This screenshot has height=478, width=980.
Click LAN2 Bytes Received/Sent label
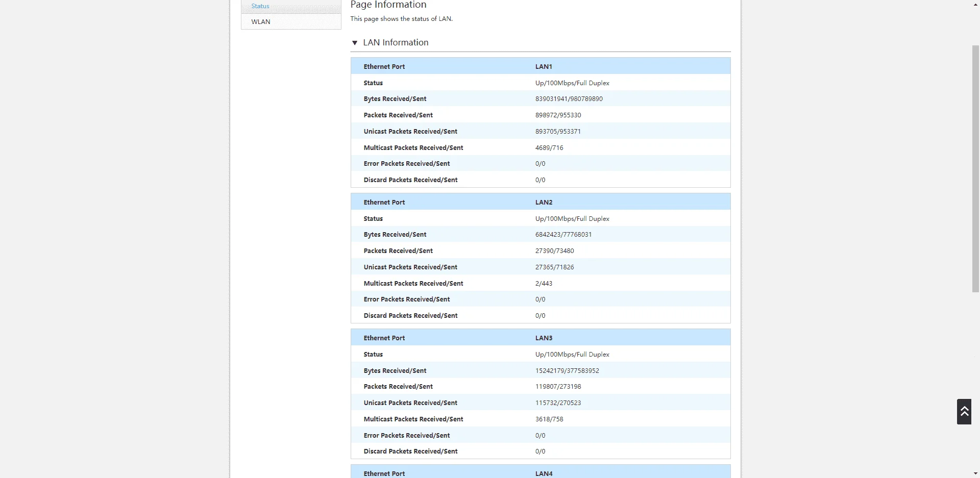pyautogui.click(x=395, y=235)
